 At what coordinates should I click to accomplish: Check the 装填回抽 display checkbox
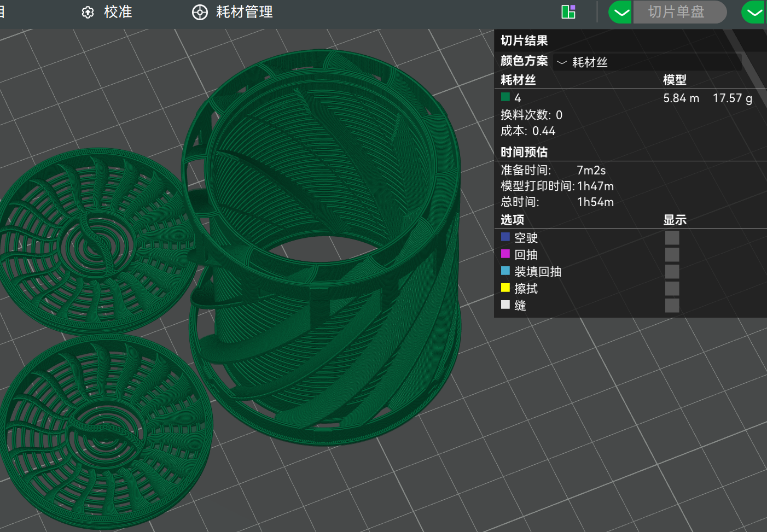coord(672,272)
